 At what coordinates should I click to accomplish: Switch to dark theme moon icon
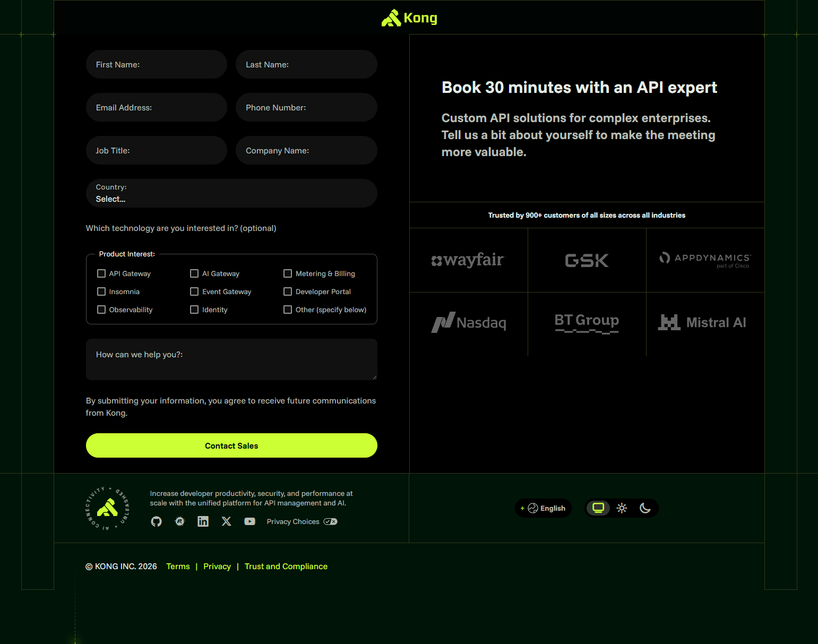(x=645, y=508)
